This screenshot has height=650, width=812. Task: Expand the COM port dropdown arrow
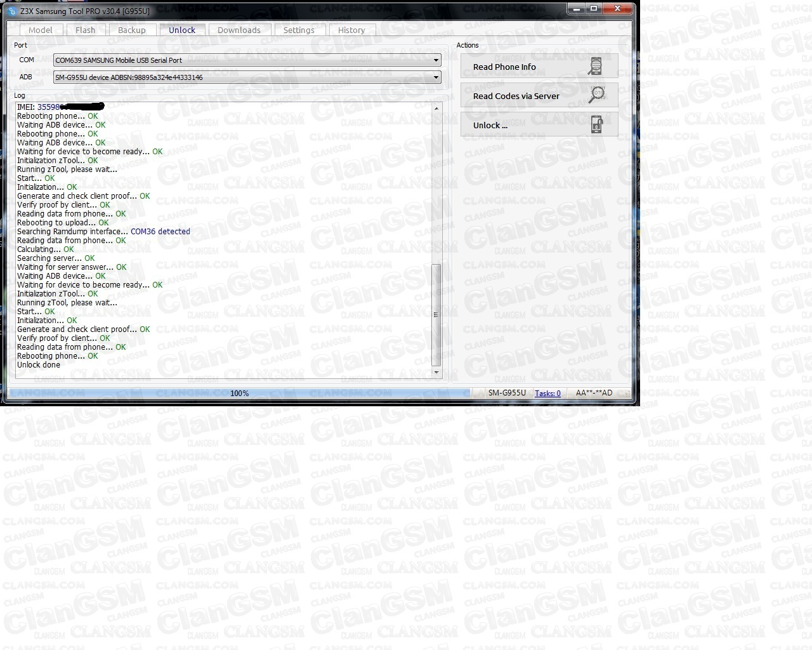(436, 60)
